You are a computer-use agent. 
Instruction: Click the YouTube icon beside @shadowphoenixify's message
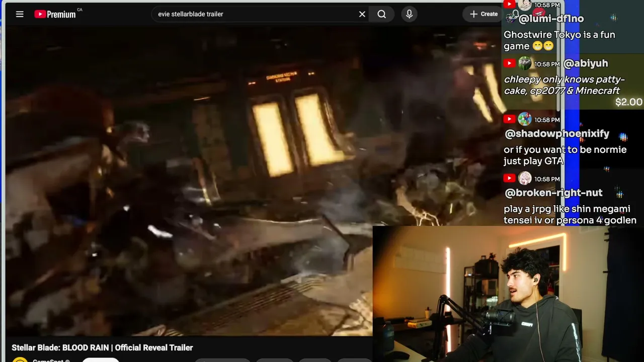[509, 119]
